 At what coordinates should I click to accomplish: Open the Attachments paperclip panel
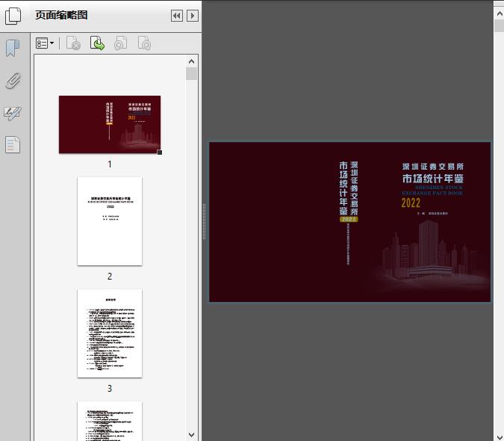[13, 81]
